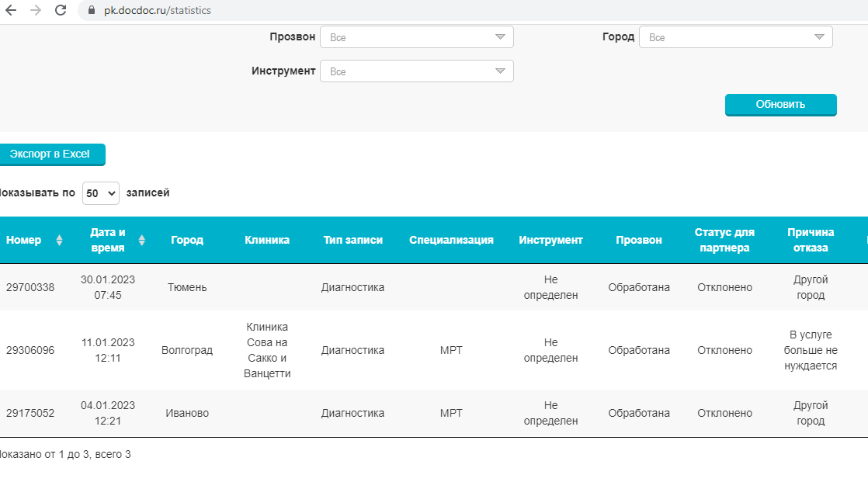Viewport: 868px width, 482px height.
Task: Expand the Инструмент dropdown
Action: [x=417, y=71]
